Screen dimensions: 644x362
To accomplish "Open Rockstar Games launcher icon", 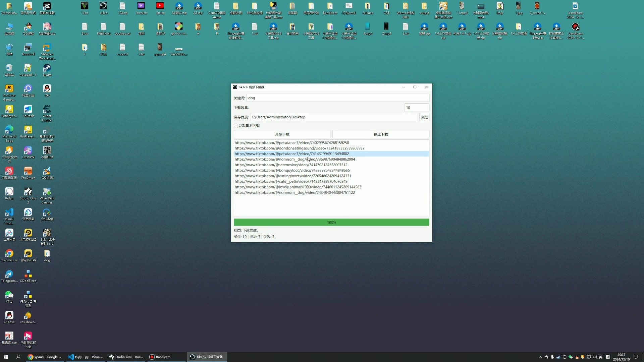I will point(9,93).
